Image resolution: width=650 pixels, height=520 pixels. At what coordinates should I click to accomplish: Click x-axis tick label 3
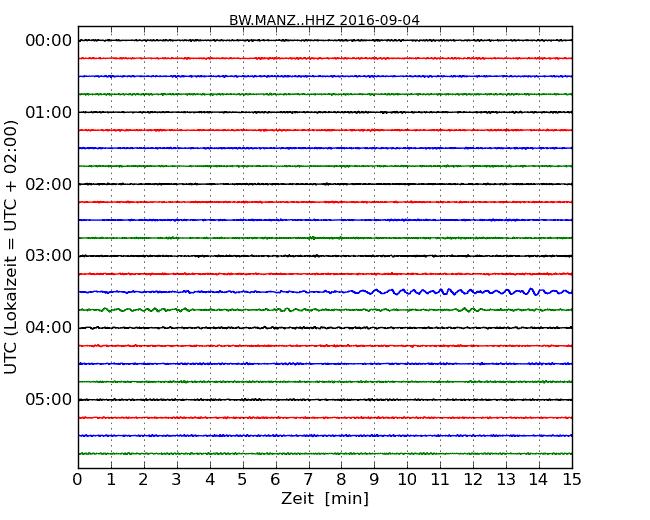pyautogui.click(x=177, y=480)
